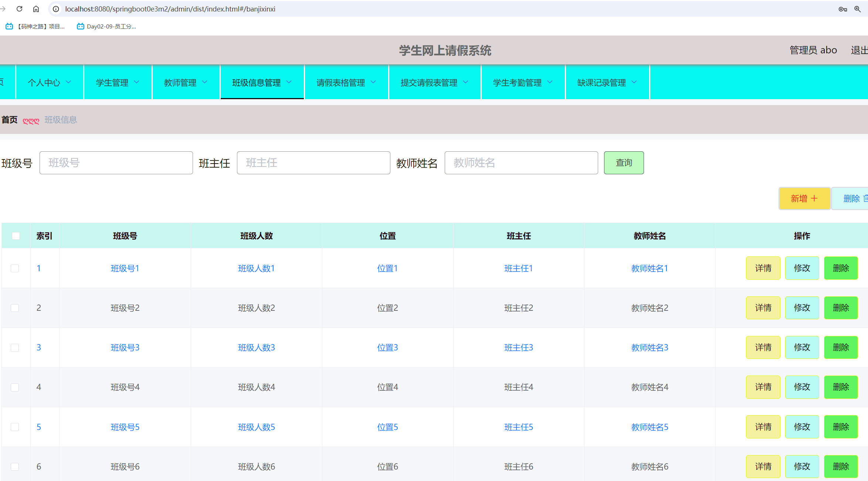Click the 查询 search button
Image resolution: width=868 pixels, height=481 pixels.
coord(624,162)
